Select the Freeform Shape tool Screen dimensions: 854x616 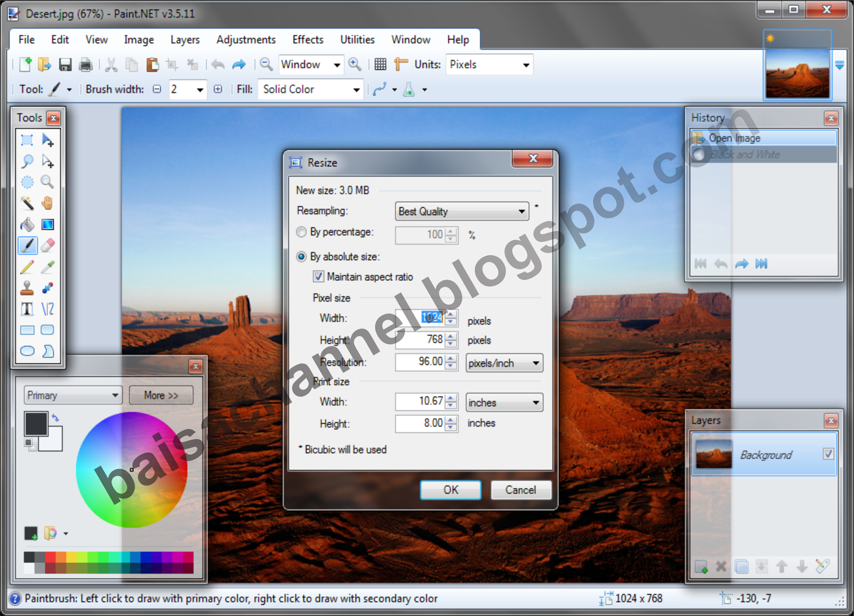coord(48,351)
